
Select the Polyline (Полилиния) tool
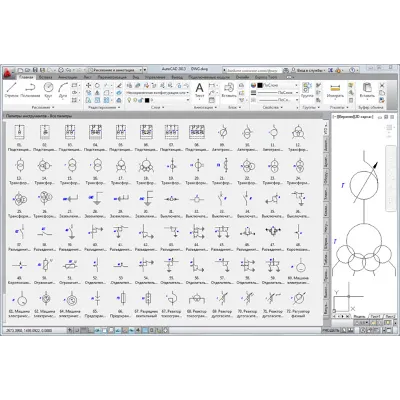pos(30,90)
